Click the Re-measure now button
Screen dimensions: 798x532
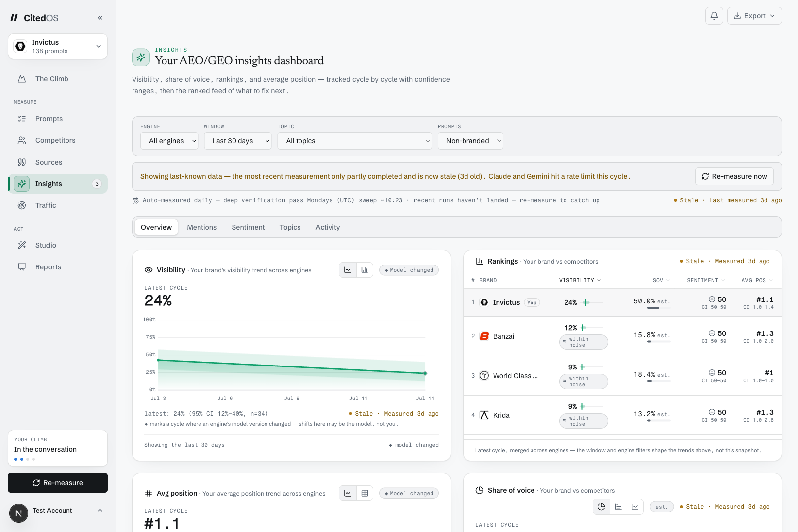(734, 176)
